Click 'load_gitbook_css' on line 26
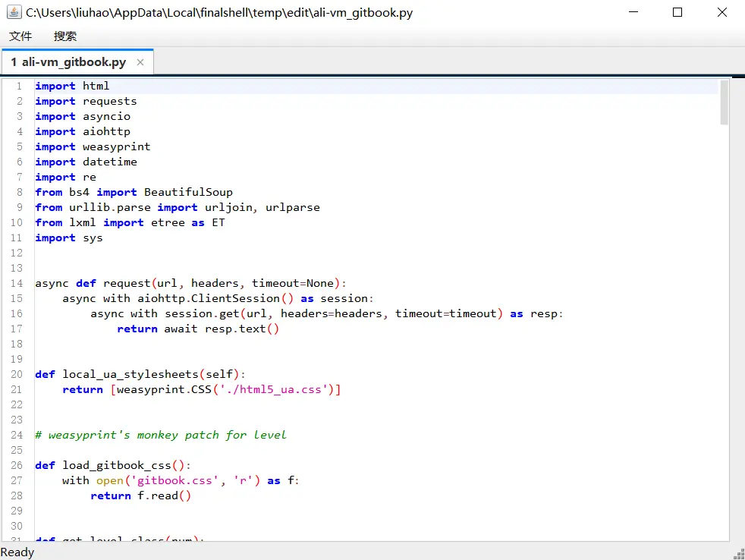 pos(117,465)
